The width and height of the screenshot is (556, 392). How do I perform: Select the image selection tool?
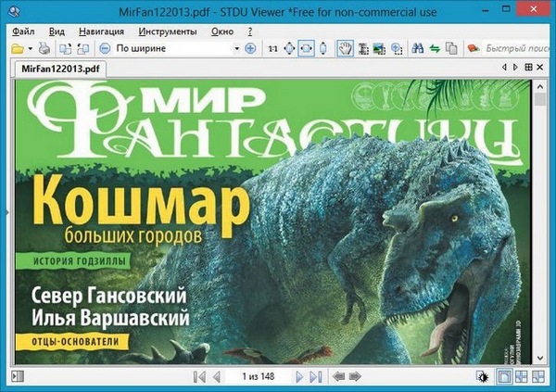pos(379,48)
